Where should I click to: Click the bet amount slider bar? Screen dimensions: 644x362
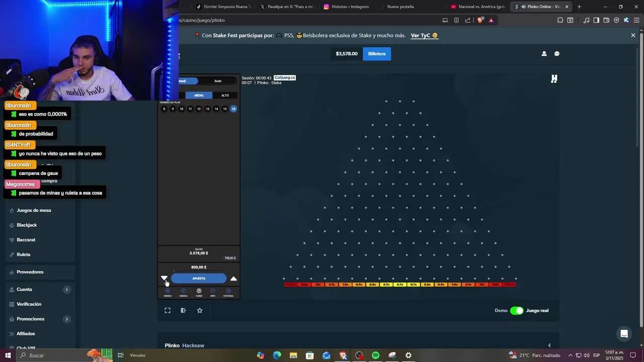click(x=199, y=271)
